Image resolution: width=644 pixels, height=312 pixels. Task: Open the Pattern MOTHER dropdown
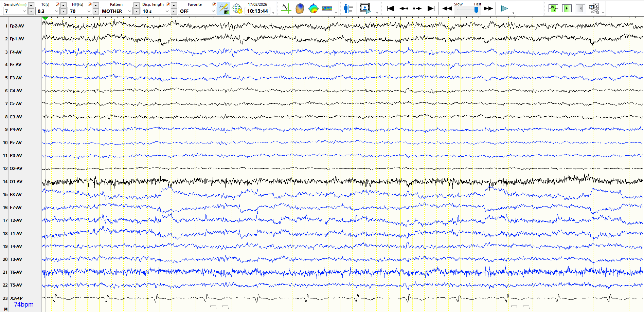129,11
